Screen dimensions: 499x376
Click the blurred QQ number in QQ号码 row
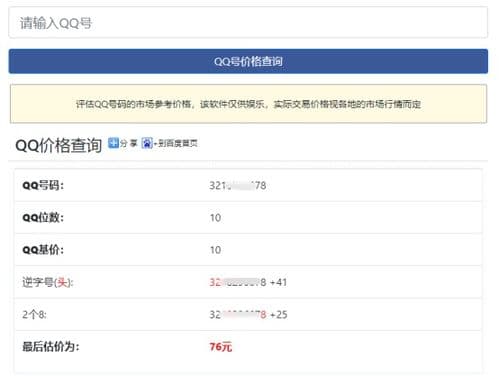[x=238, y=185]
